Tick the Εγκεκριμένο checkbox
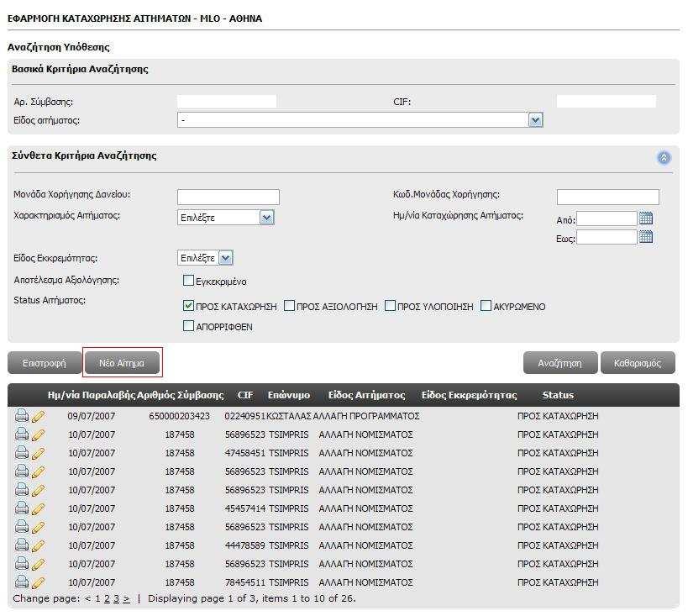This screenshot has width=688, height=616. [x=188, y=280]
